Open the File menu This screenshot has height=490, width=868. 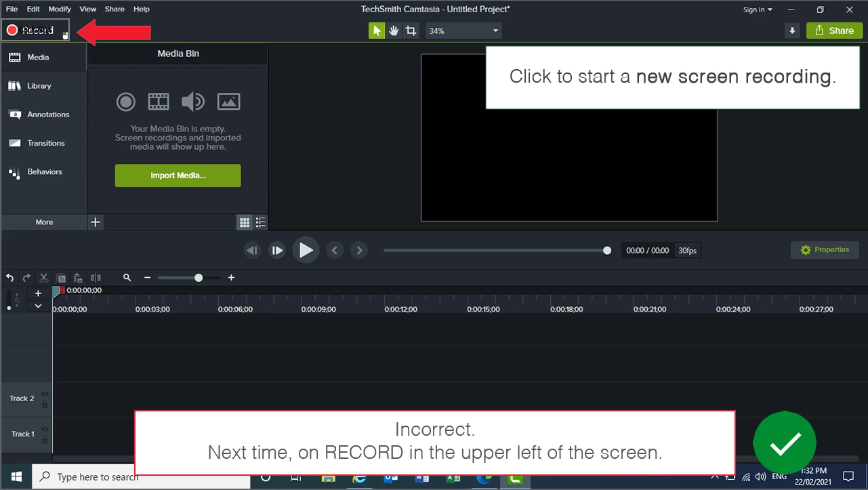point(12,9)
